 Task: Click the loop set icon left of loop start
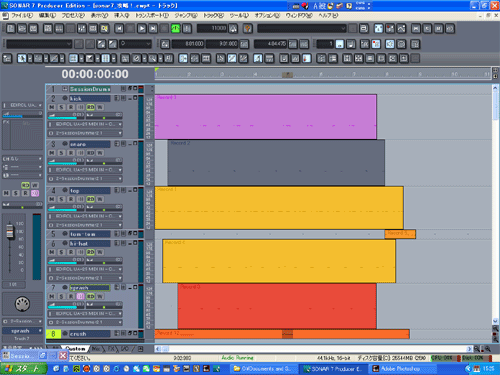[x=165, y=44]
